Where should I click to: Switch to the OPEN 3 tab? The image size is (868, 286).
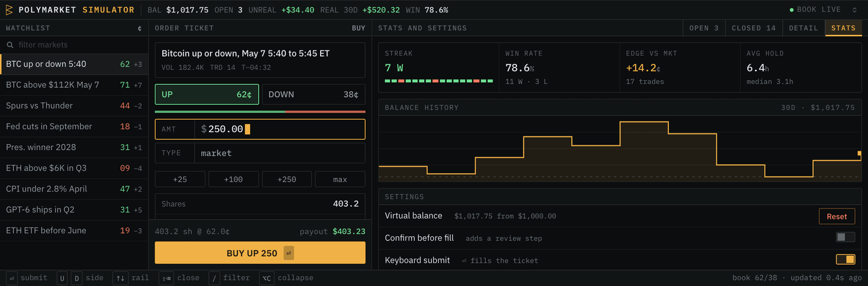704,28
